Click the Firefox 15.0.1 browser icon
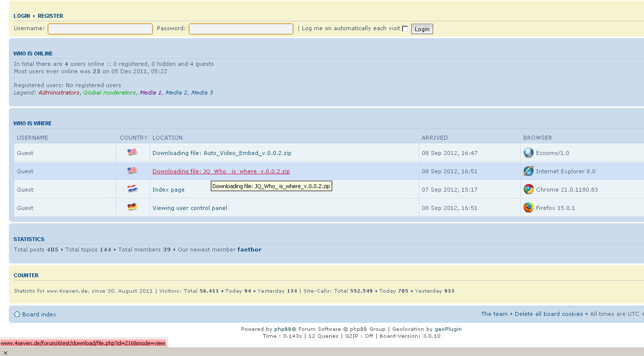This screenshot has width=644, height=356. click(x=529, y=208)
